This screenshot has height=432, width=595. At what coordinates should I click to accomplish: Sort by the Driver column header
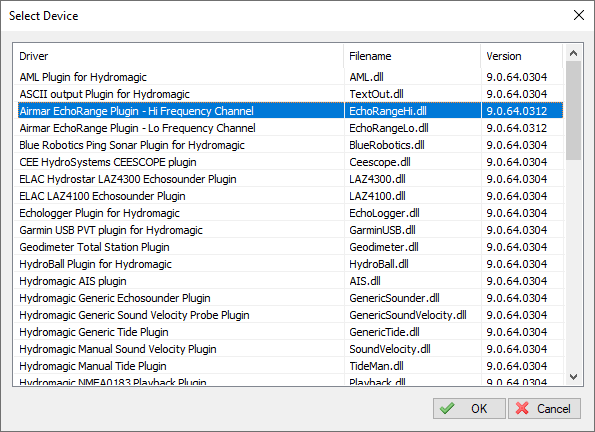point(179,56)
